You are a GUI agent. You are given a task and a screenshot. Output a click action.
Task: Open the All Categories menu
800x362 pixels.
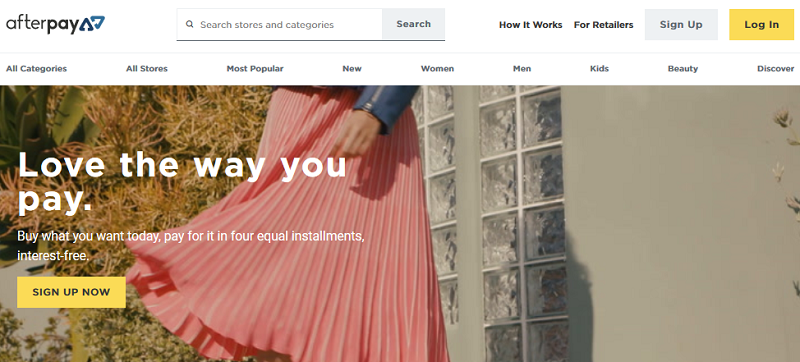click(x=36, y=68)
